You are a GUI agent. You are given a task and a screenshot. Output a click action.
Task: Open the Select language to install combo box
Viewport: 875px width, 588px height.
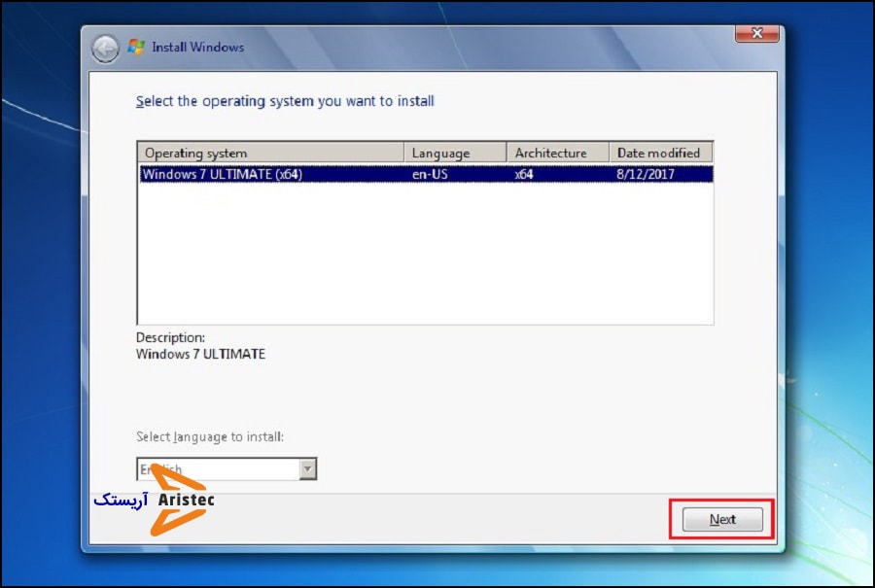pyautogui.click(x=217, y=469)
